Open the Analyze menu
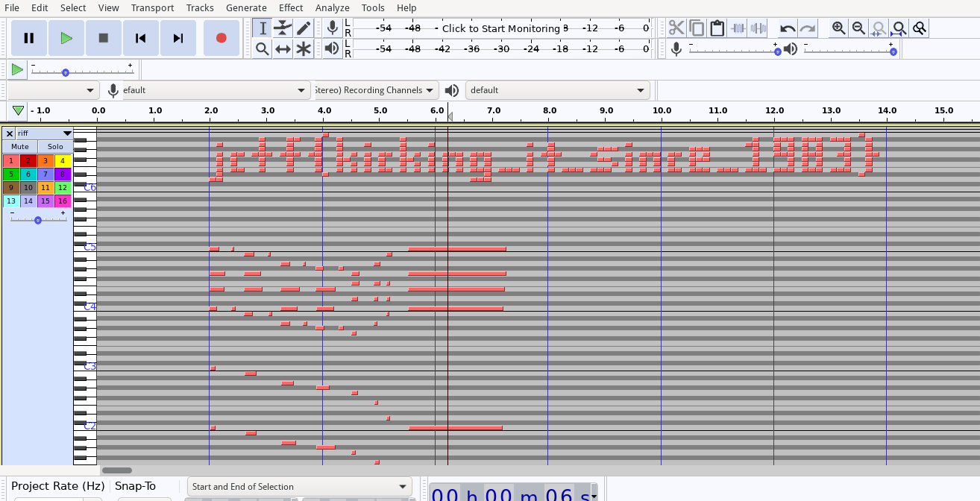The image size is (980, 501). (x=333, y=7)
